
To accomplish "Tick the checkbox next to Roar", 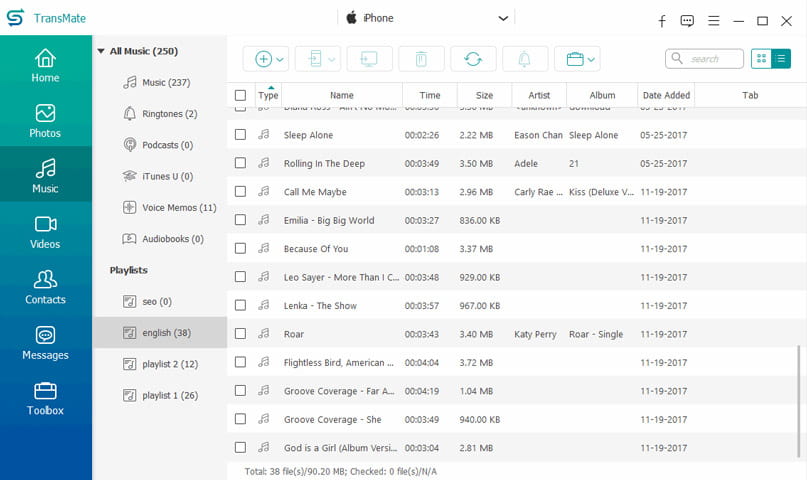I will 240,334.
